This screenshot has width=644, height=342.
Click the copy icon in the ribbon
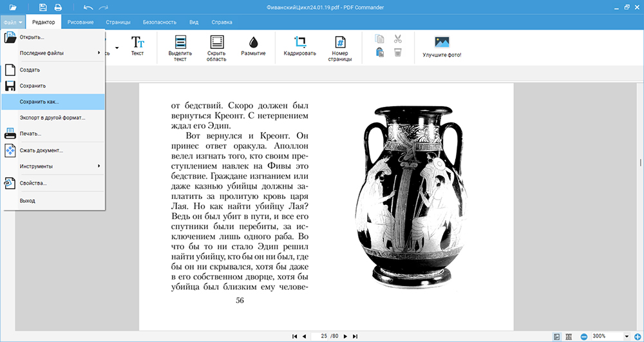(x=380, y=39)
